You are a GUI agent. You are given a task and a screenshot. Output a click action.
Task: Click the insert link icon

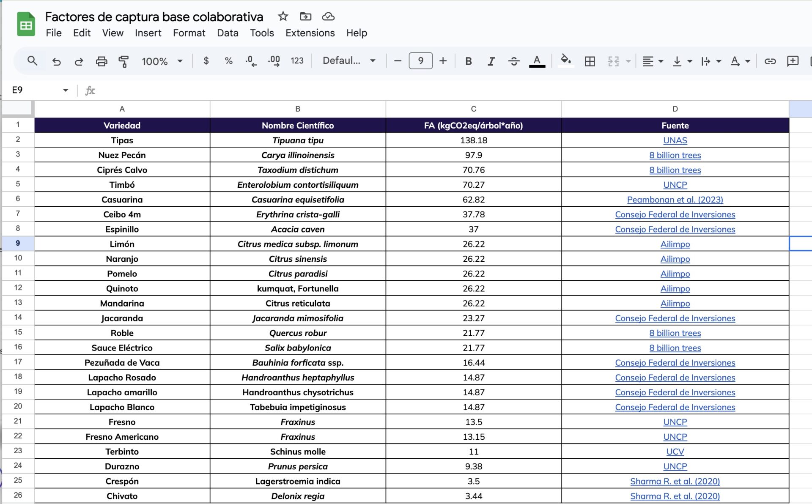pyautogui.click(x=770, y=61)
